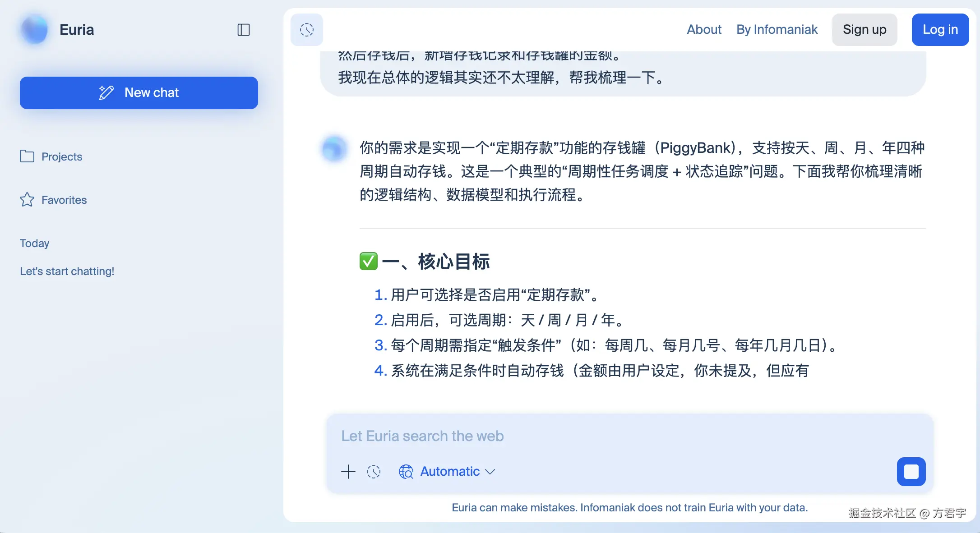This screenshot has width=980, height=533.
Task: Enable the Automatic search mode
Action: pyautogui.click(x=449, y=471)
